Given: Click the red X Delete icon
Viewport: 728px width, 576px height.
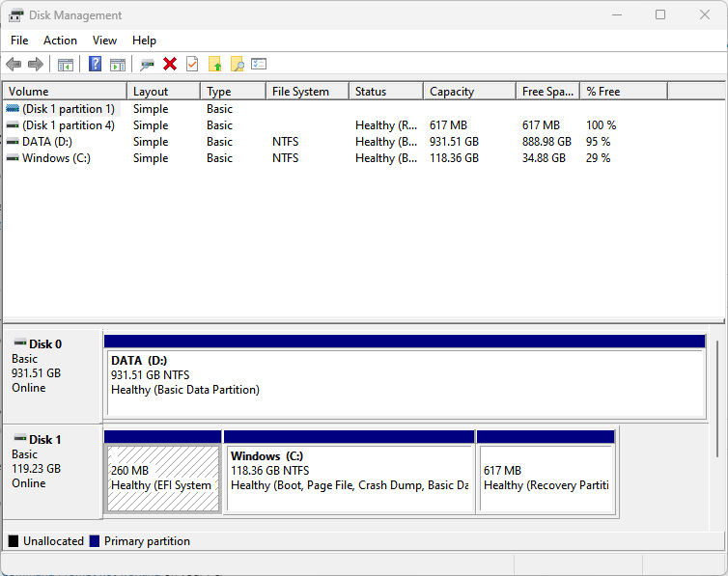Looking at the screenshot, I should tap(170, 65).
